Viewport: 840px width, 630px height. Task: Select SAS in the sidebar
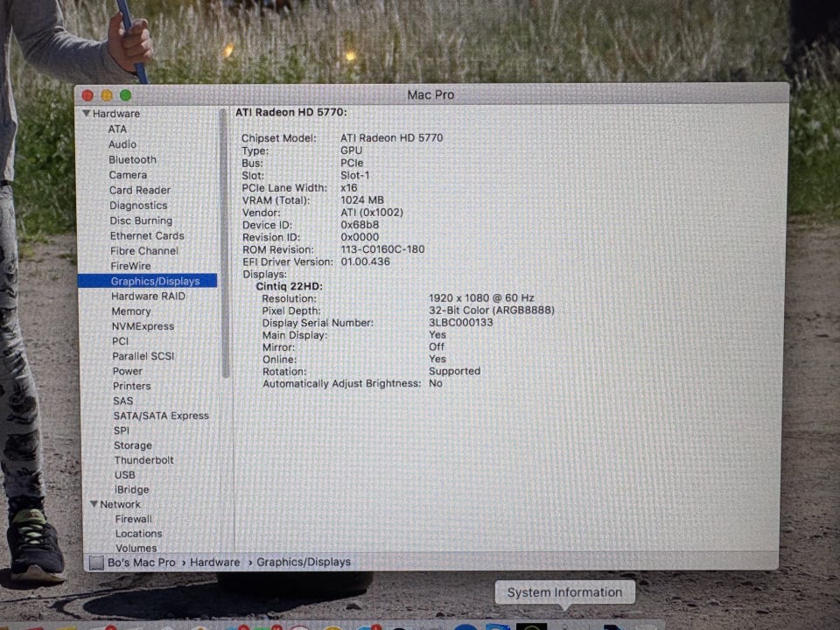123,401
